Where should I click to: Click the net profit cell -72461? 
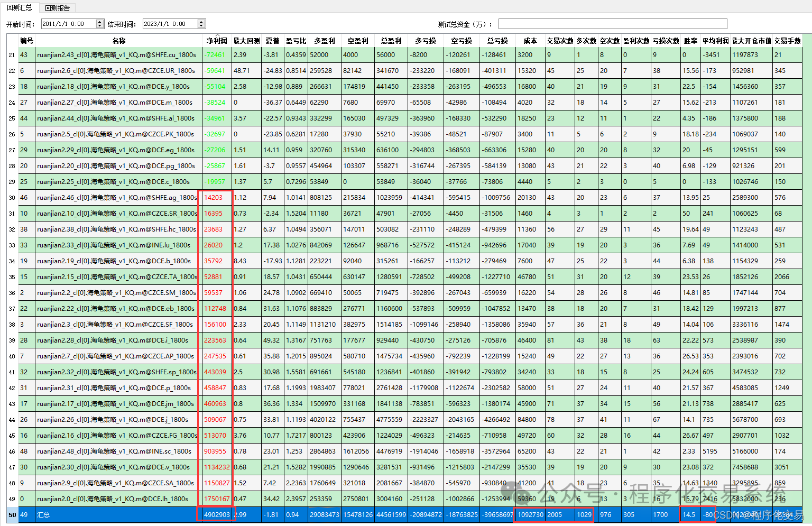pyautogui.click(x=217, y=55)
